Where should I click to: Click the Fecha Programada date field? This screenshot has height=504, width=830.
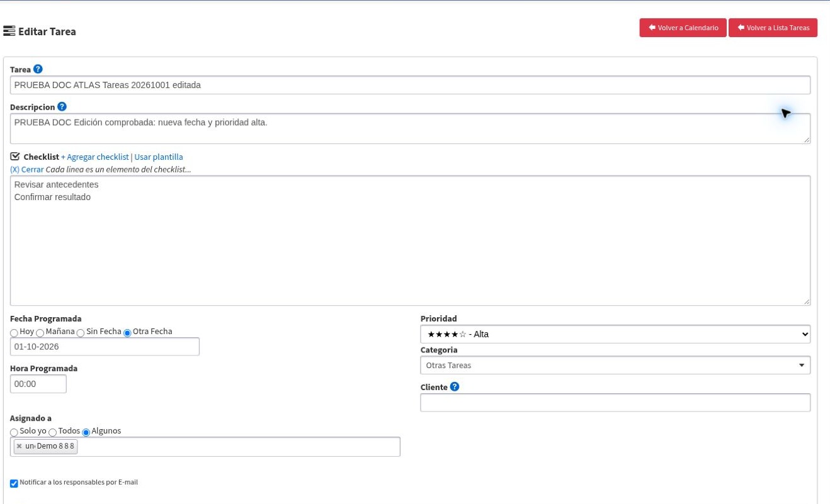pyautogui.click(x=105, y=347)
